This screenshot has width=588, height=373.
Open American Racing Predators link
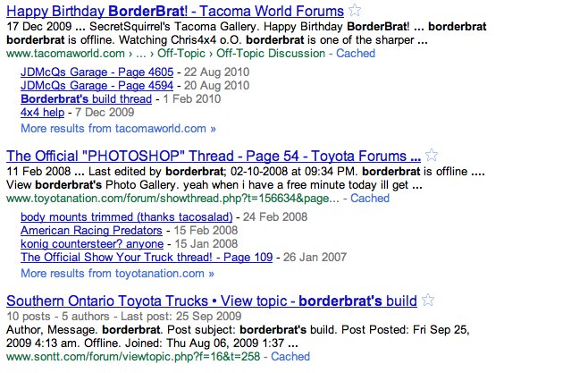[91, 231]
